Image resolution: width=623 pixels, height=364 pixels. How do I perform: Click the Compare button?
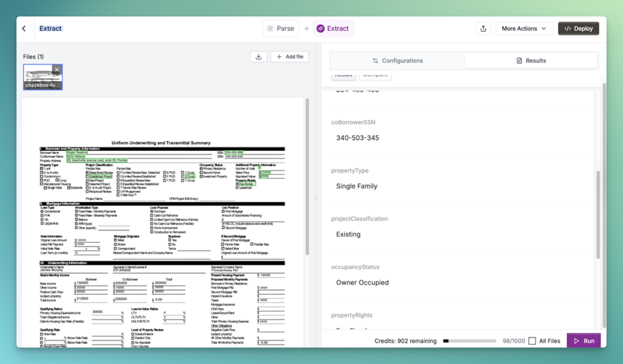(375, 75)
